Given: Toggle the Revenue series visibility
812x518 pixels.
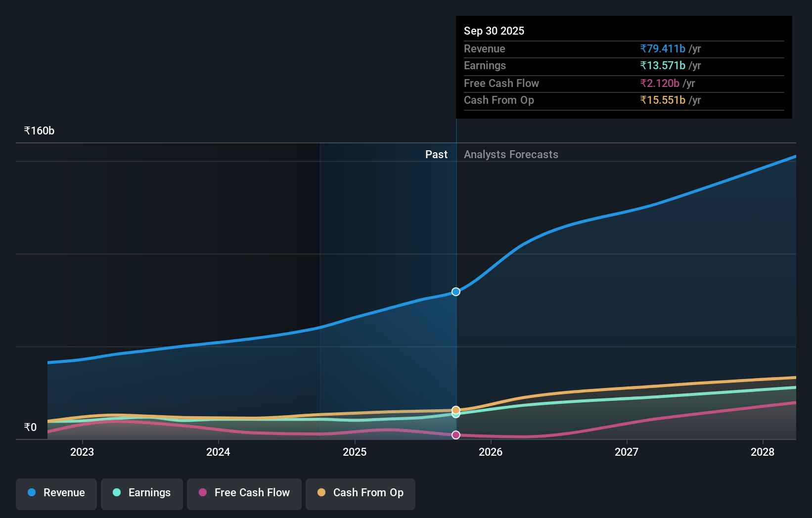Looking at the screenshot, I should pyautogui.click(x=56, y=493).
